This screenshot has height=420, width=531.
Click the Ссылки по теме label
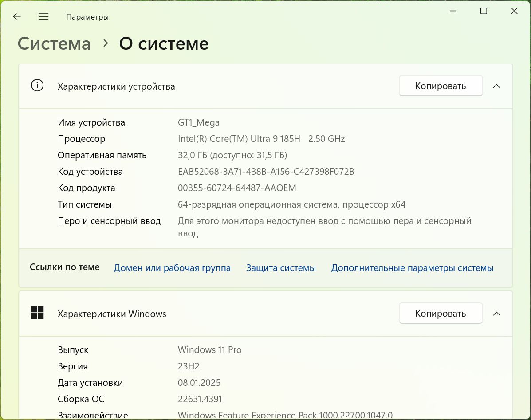click(x=65, y=267)
